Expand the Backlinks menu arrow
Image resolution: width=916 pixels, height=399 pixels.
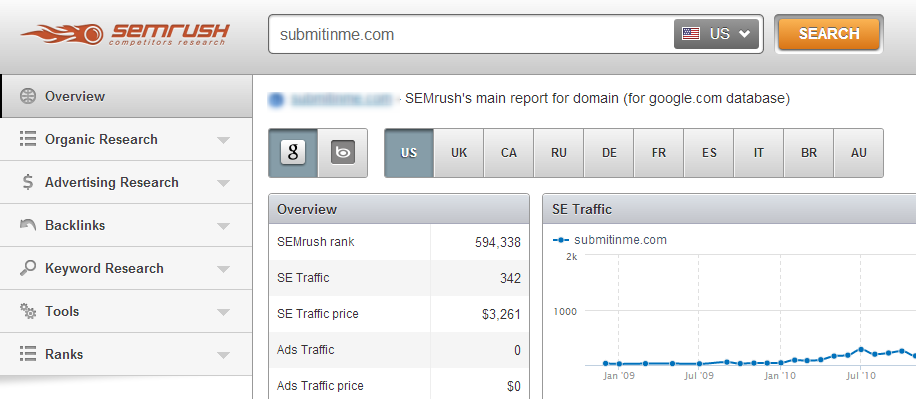click(x=223, y=226)
